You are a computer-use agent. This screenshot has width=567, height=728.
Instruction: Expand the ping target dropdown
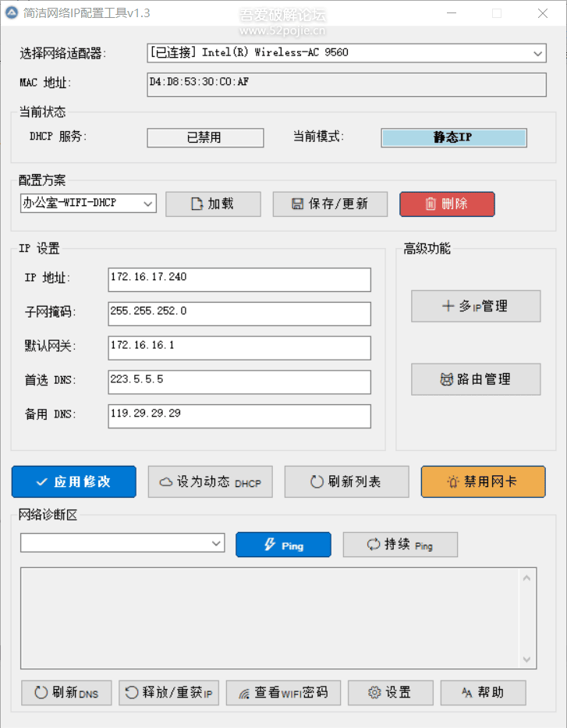[x=216, y=543]
